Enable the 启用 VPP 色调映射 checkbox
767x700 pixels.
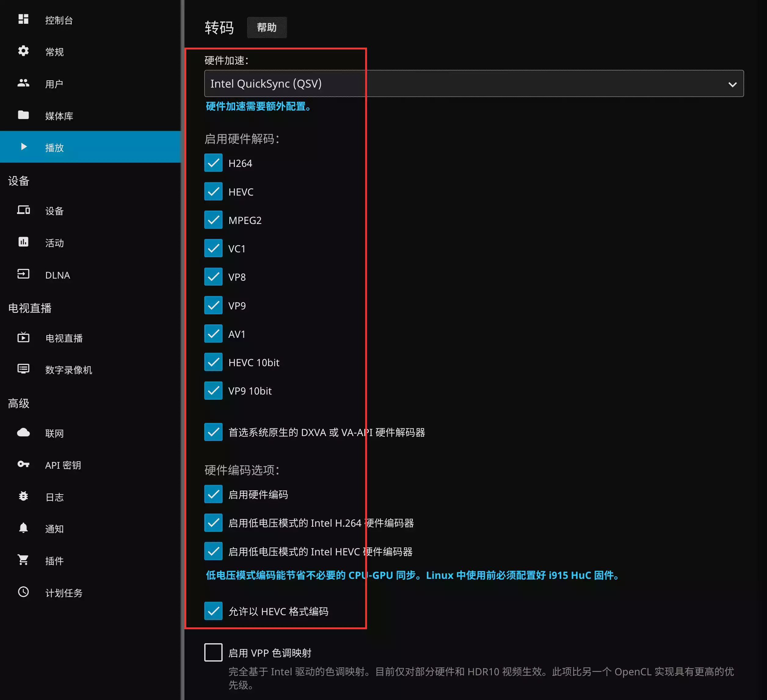click(213, 652)
